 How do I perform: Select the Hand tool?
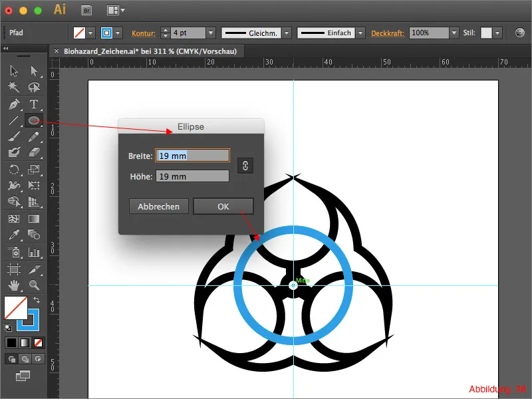coord(14,285)
